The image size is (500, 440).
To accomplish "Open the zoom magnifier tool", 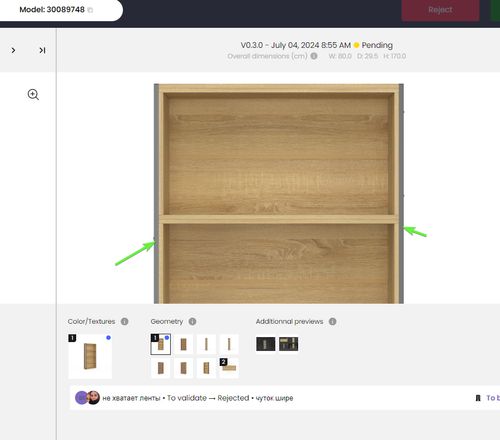I will [33, 95].
